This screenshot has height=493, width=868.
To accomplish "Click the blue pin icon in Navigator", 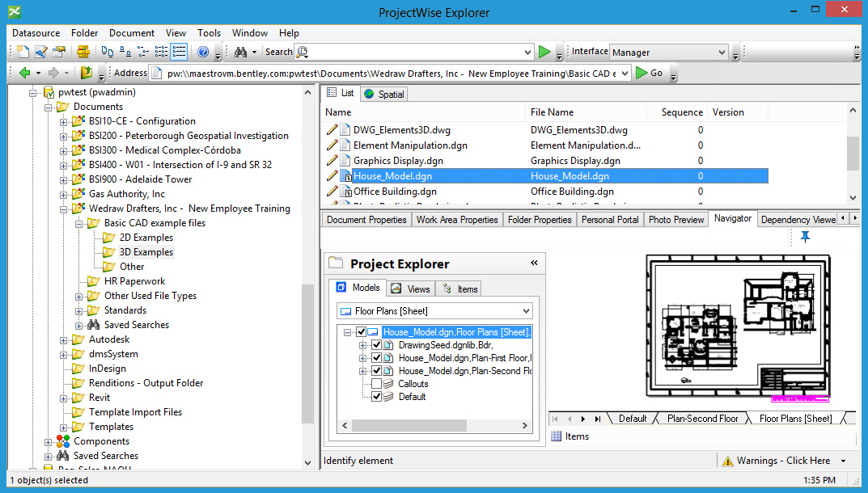I will 805,237.
